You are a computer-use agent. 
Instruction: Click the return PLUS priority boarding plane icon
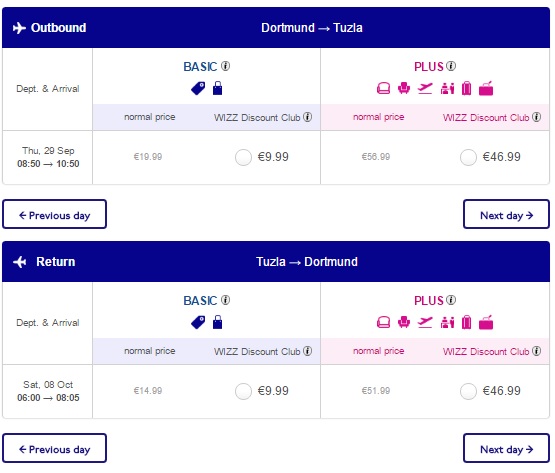pyautogui.click(x=425, y=322)
